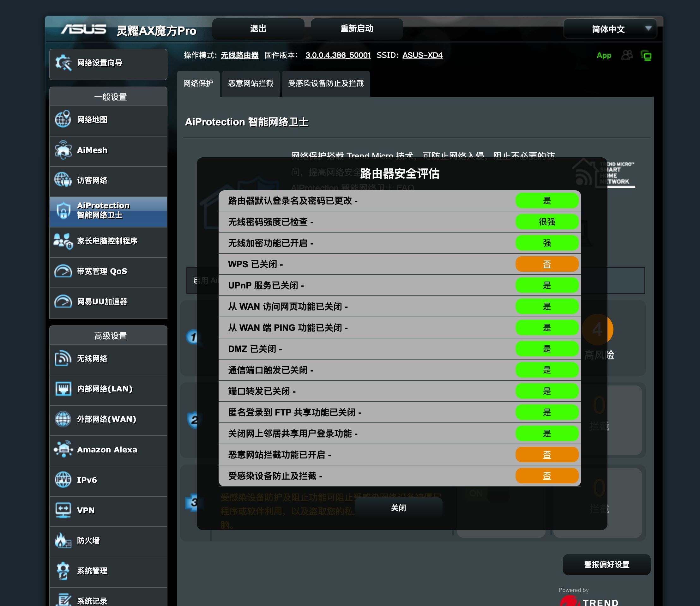Click the WAN (外部网络) globe icon

[63, 419]
